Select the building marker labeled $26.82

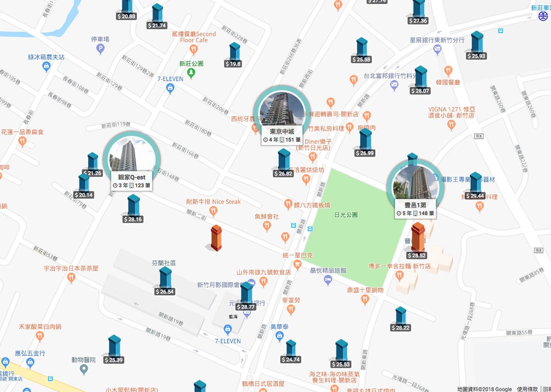[x=283, y=163]
